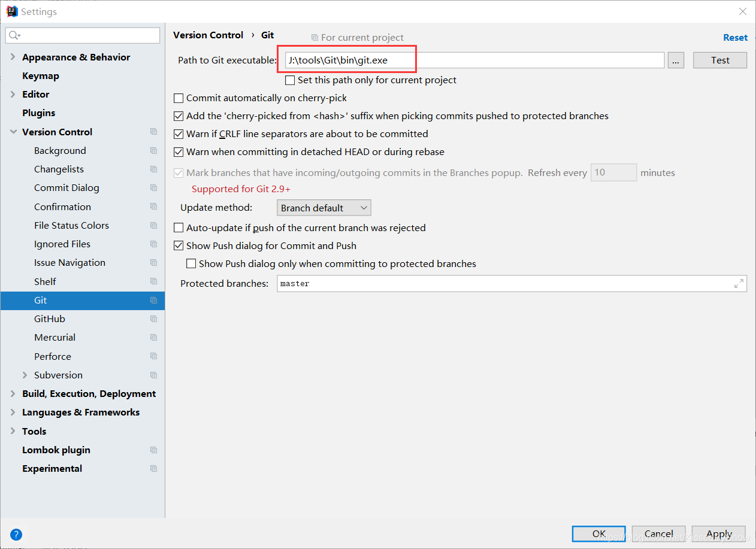Collapse the Version Control section arrow
Image resolution: width=756 pixels, height=549 pixels.
13,132
